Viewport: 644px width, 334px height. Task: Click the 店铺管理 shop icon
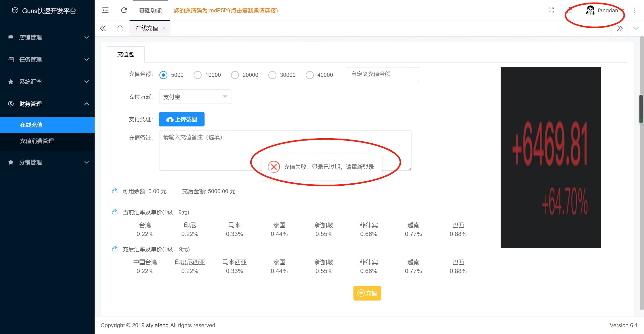(x=11, y=37)
